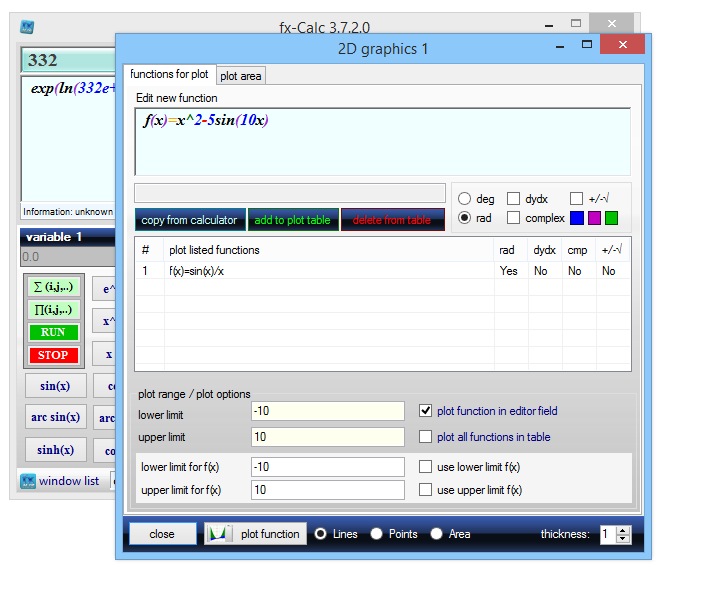Select the rad radio button
This screenshot has width=707, height=589.
tap(464, 218)
